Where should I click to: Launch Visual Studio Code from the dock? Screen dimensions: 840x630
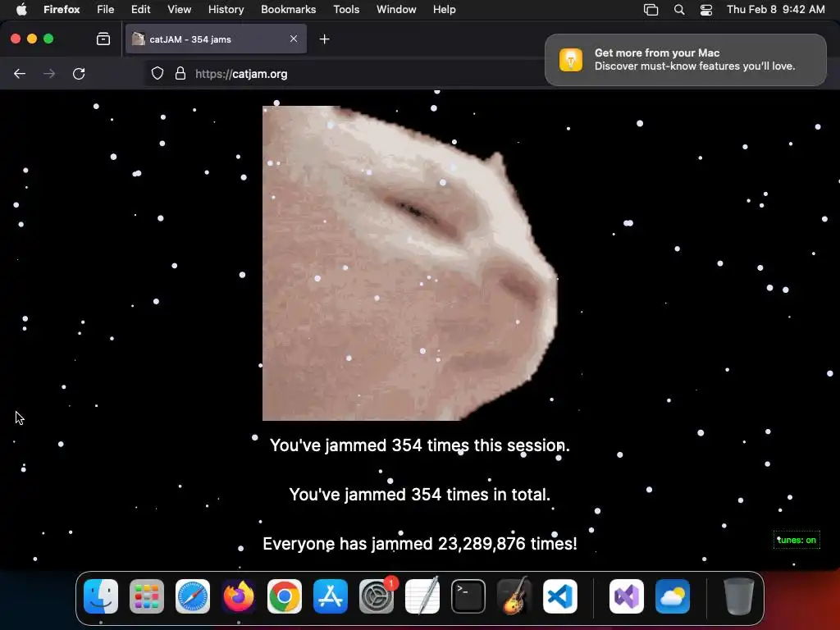[559, 596]
